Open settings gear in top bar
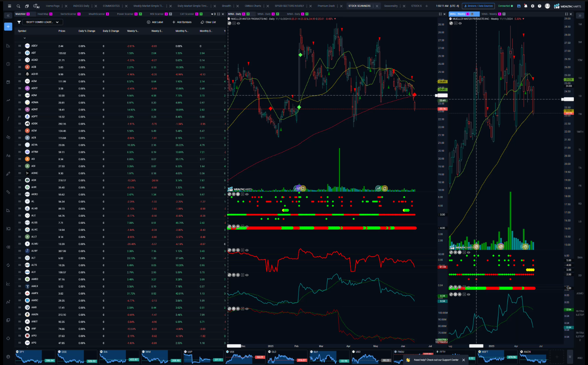 pos(533,6)
